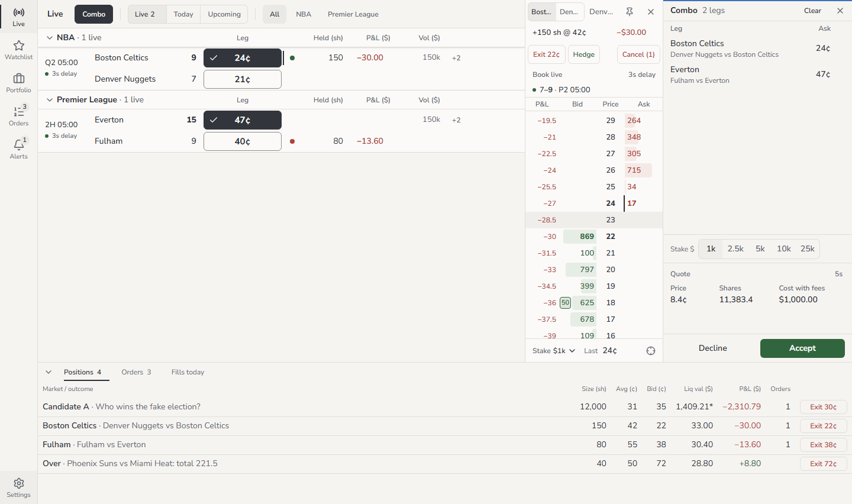The height and width of the screenshot is (504, 852).
Task: Clear the combo legs
Action: point(812,11)
